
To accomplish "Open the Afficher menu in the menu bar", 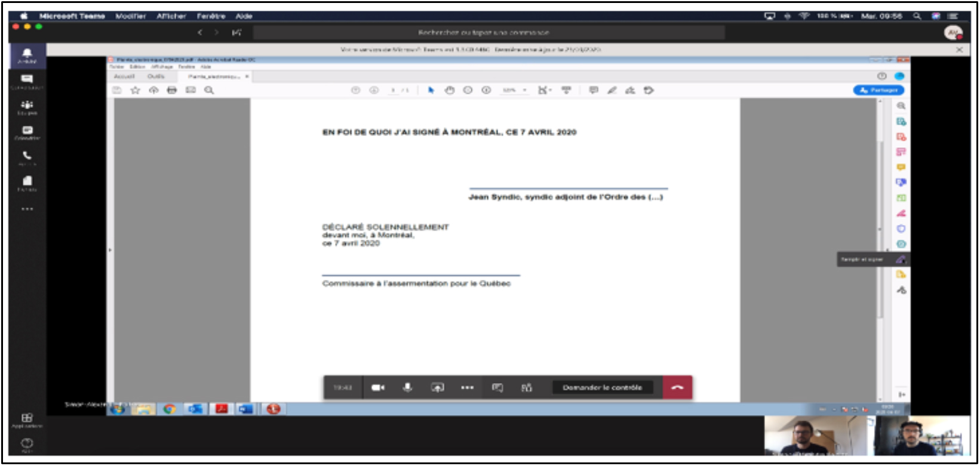I will [171, 16].
